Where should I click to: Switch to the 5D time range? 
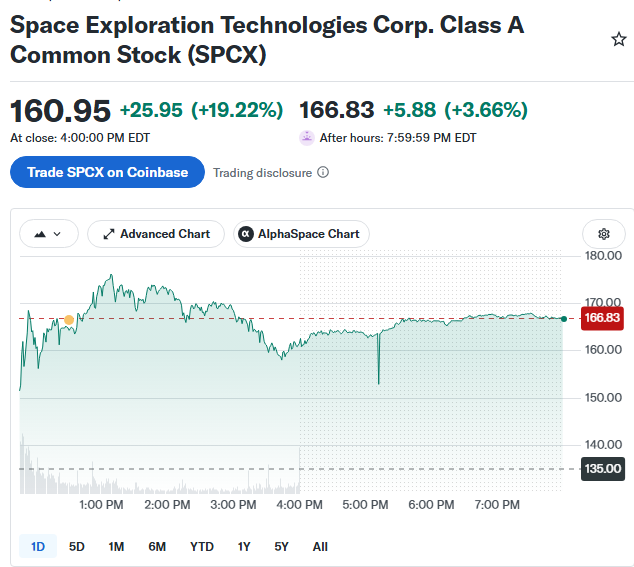pos(76,546)
